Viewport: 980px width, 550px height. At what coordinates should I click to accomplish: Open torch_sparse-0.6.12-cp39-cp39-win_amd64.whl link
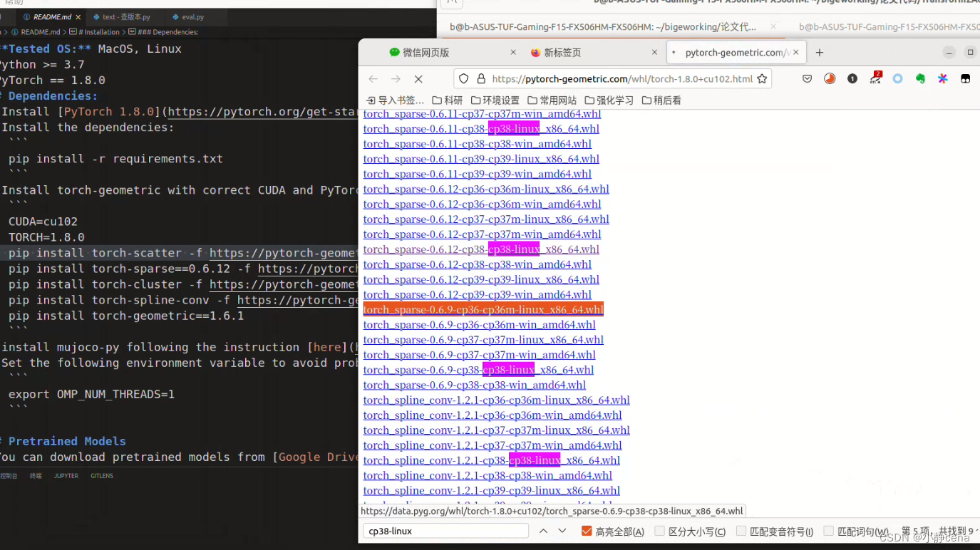click(478, 294)
